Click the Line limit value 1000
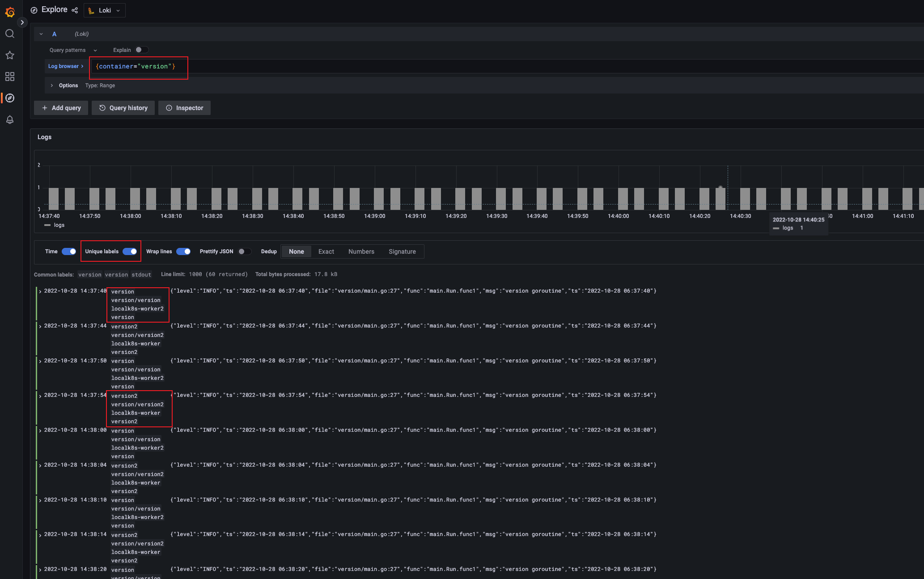The height and width of the screenshot is (579, 924). 195,274
